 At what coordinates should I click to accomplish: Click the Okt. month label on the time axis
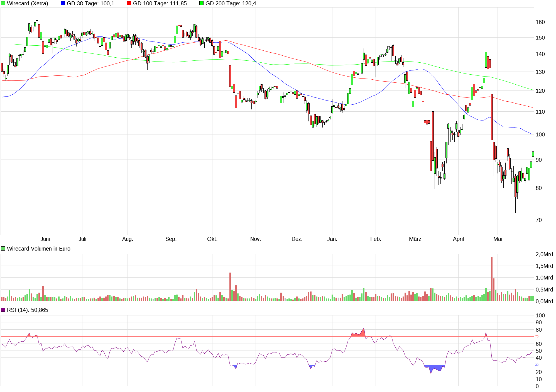212,239
